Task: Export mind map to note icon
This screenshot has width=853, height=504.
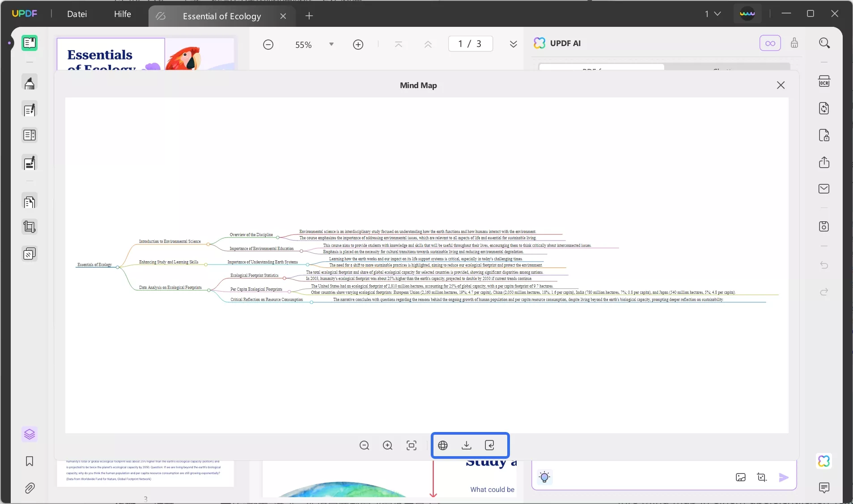Action: tap(490, 445)
